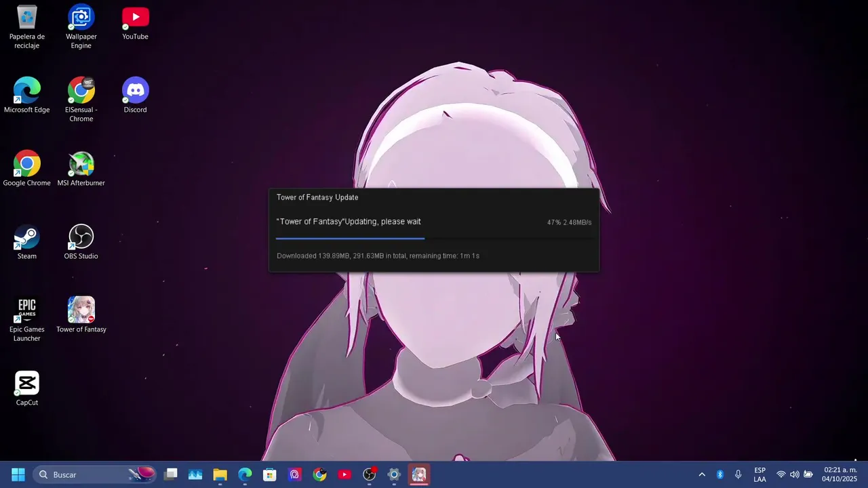Open Chrome from the taskbar

[319, 474]
